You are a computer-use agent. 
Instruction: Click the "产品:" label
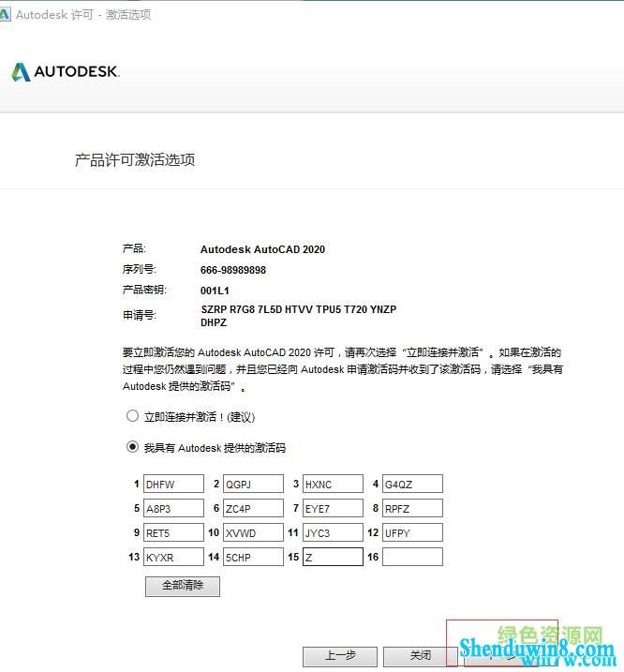134,248
